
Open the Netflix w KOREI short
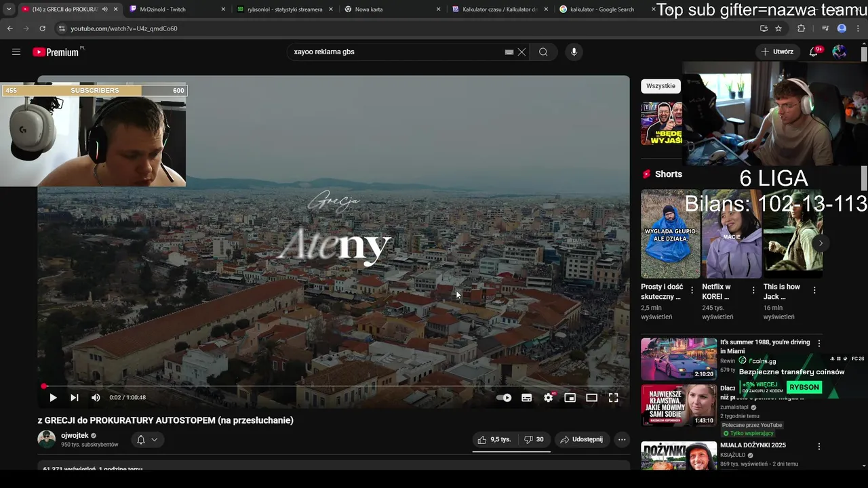(x=732, y=234)
